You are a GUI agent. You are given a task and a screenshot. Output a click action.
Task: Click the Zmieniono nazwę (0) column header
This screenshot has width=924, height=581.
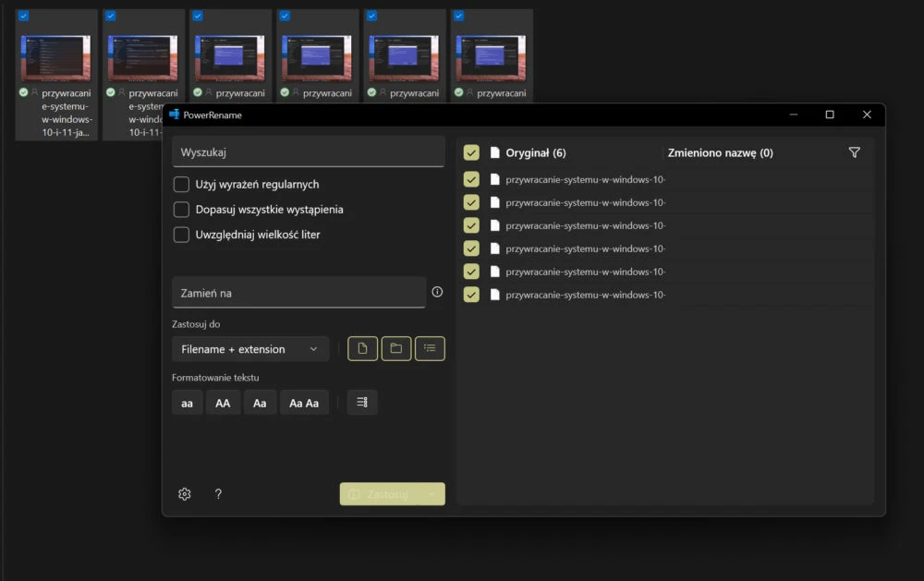(x=720, y=153)
